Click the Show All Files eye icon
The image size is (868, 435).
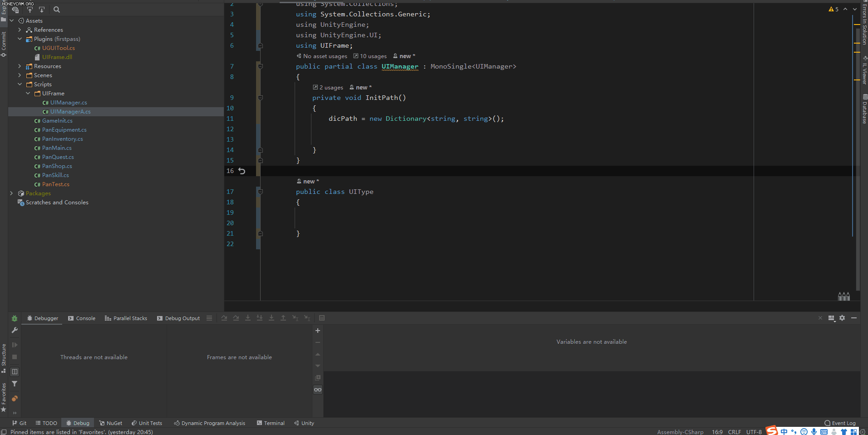[x=15, y=10]
